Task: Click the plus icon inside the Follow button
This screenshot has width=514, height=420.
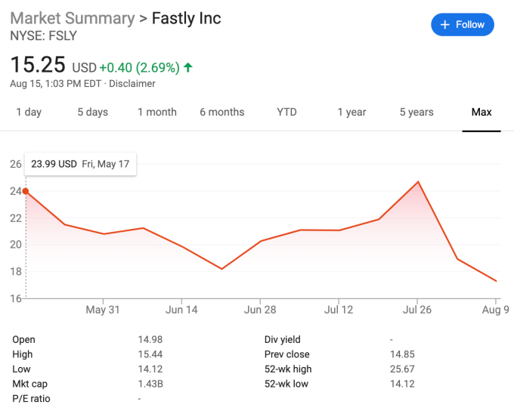Action: [445, 25]
